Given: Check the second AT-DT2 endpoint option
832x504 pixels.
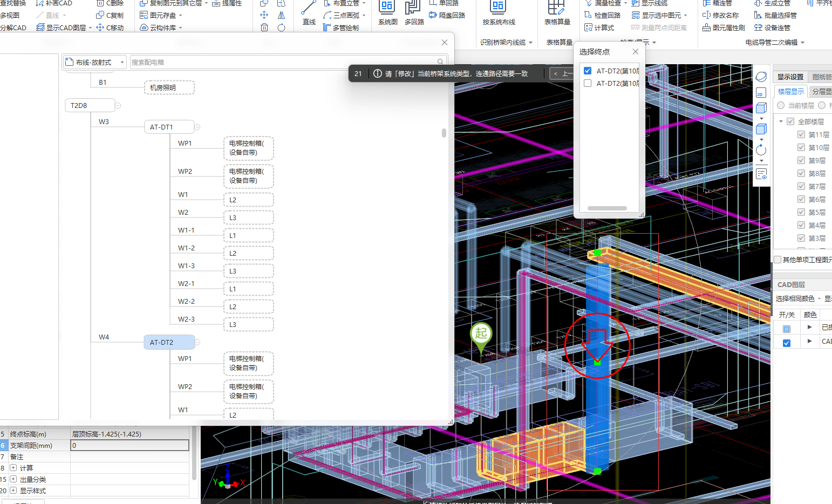Looking at the screenshot, I should click(588, 83).
